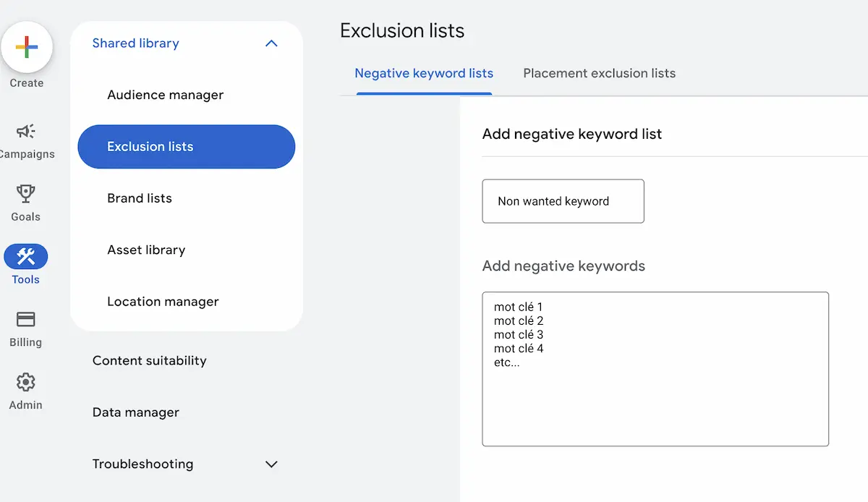Expand the Troubleshooting section chevron
Viewport: 868px width, 502px height.
coord(271,464)
